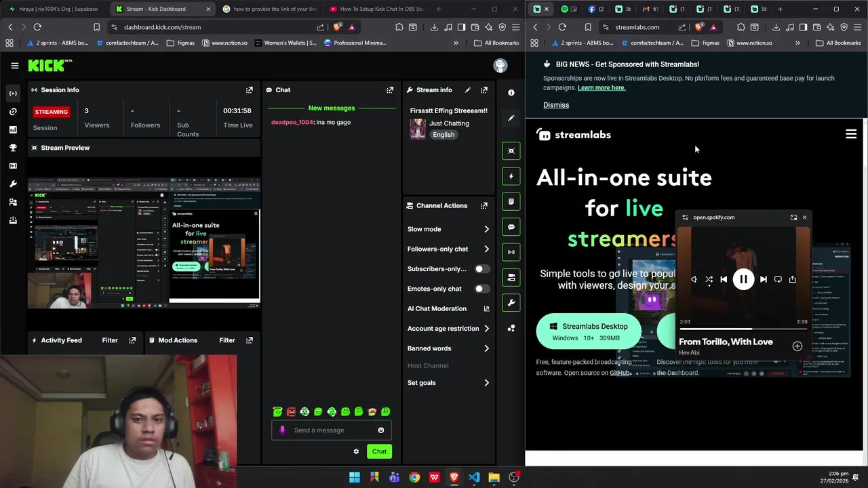
Task: Click the English language tag
Action: (x=443, y=135)
